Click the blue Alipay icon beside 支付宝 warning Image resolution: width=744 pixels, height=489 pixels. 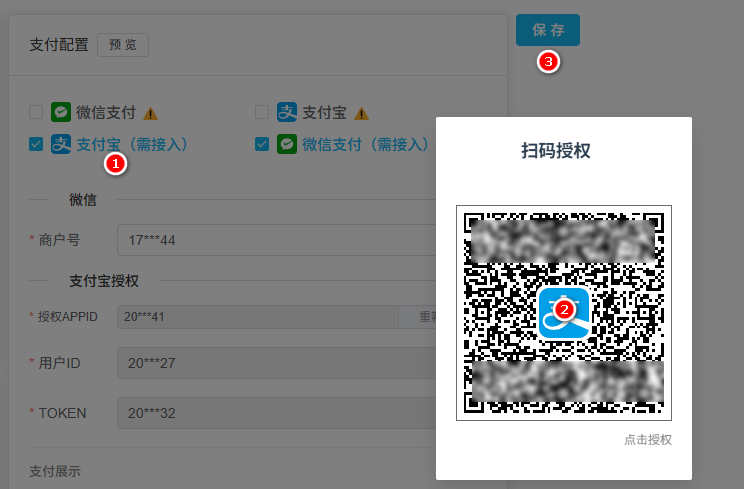pos(287,112)
